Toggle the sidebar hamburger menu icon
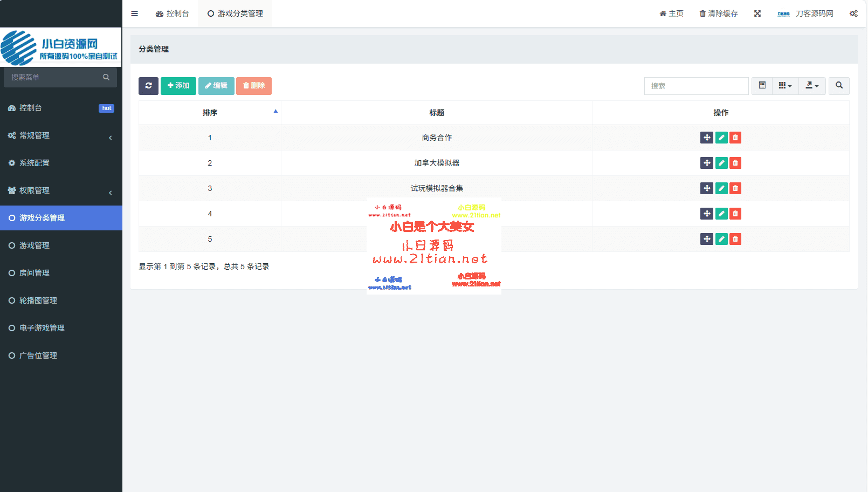The height and width of the screenshot is (492, 868). click(135, 13)
